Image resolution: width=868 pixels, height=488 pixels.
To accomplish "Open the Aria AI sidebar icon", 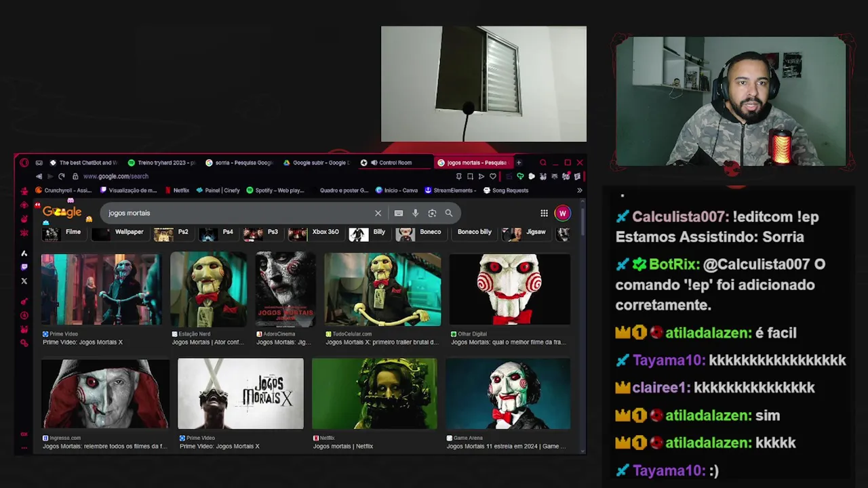I will [24, 253].
